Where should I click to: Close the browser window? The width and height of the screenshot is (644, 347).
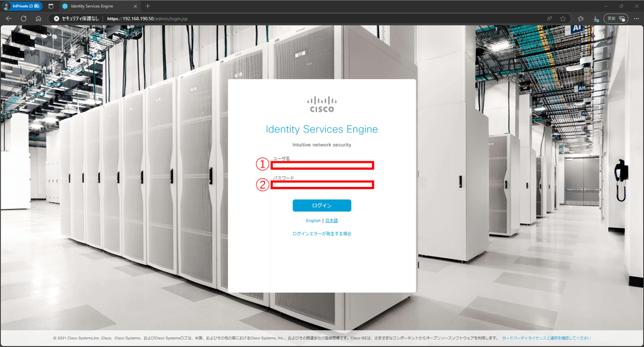[636, 6]
